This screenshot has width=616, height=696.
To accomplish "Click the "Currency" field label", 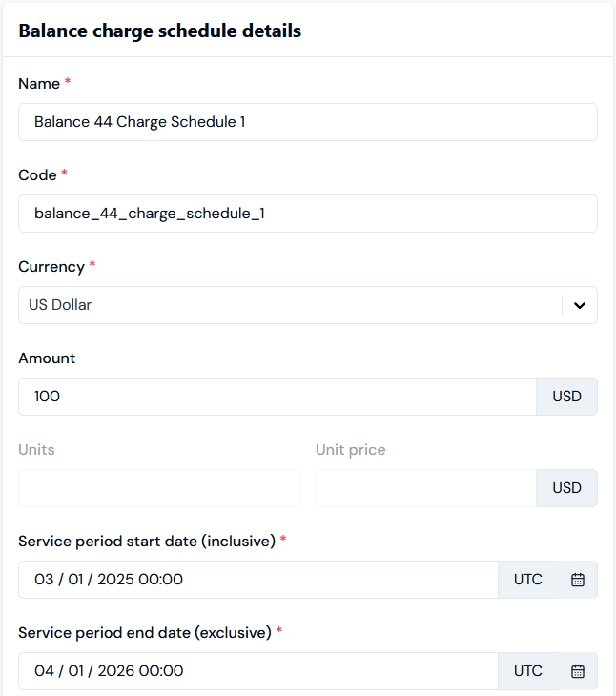I will tap(51, 267).
